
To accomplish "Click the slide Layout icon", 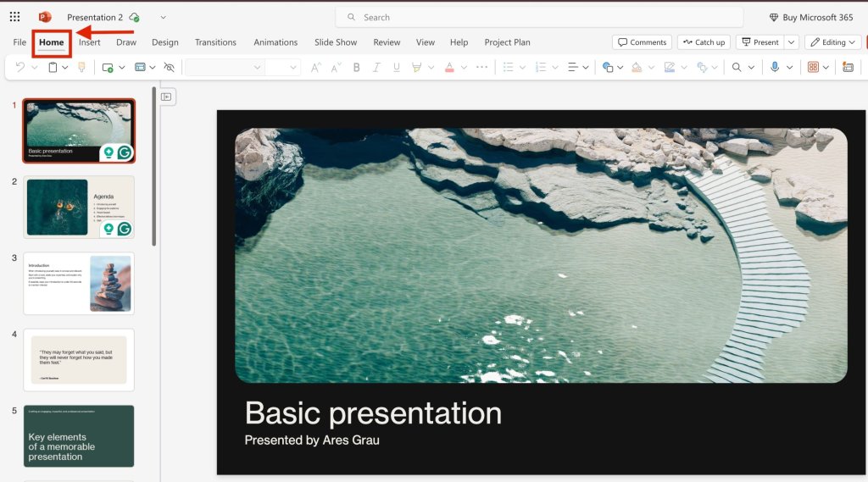I will pos(140,67).
